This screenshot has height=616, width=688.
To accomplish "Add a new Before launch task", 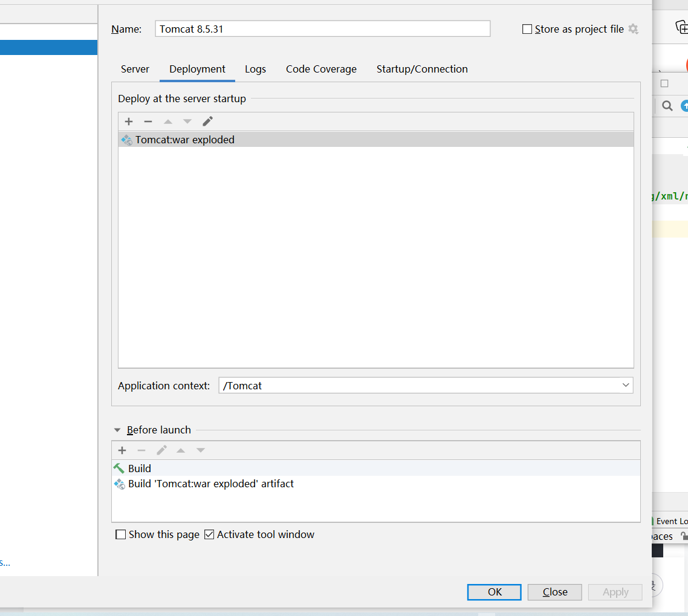I will coord(122,450).
